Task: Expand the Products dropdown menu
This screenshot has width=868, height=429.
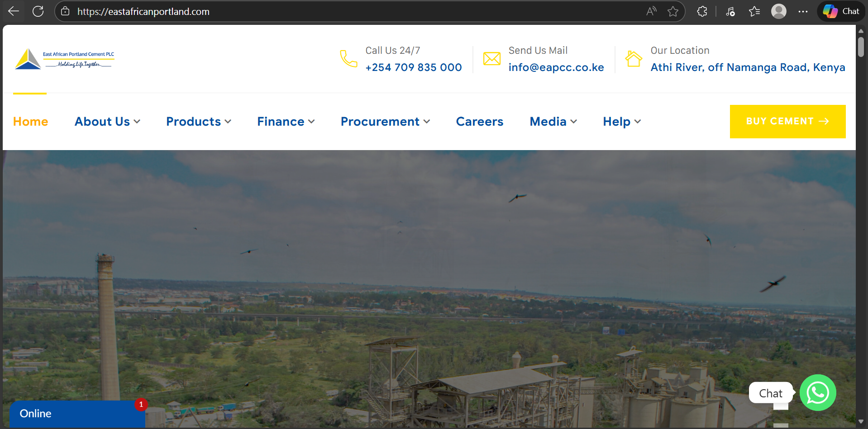Action: pos(199,122)
